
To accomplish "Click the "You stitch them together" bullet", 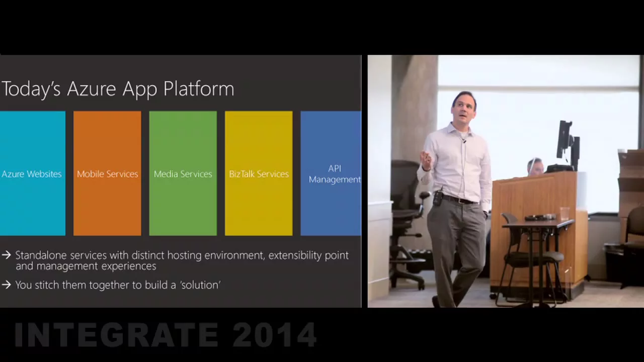I will tap(111, 285).
